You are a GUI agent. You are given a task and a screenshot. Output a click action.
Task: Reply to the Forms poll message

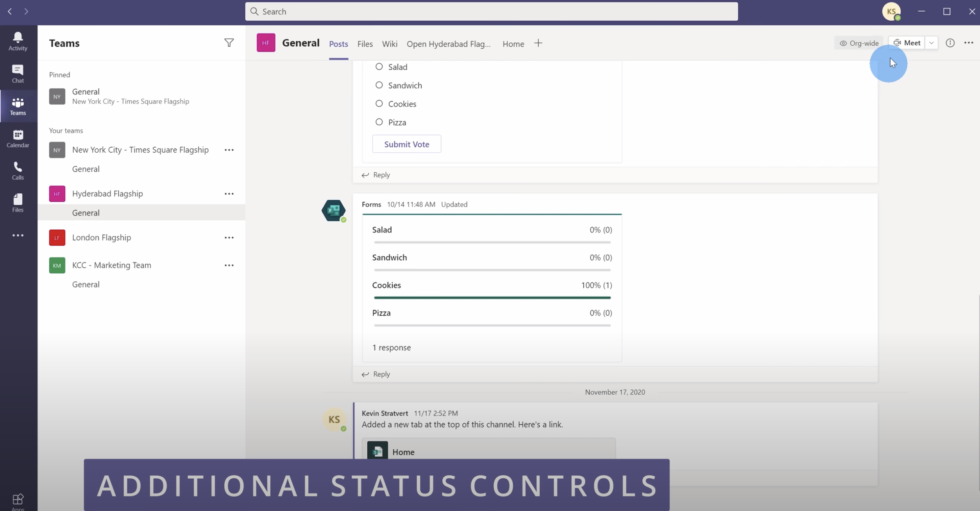tap(376, 374)
